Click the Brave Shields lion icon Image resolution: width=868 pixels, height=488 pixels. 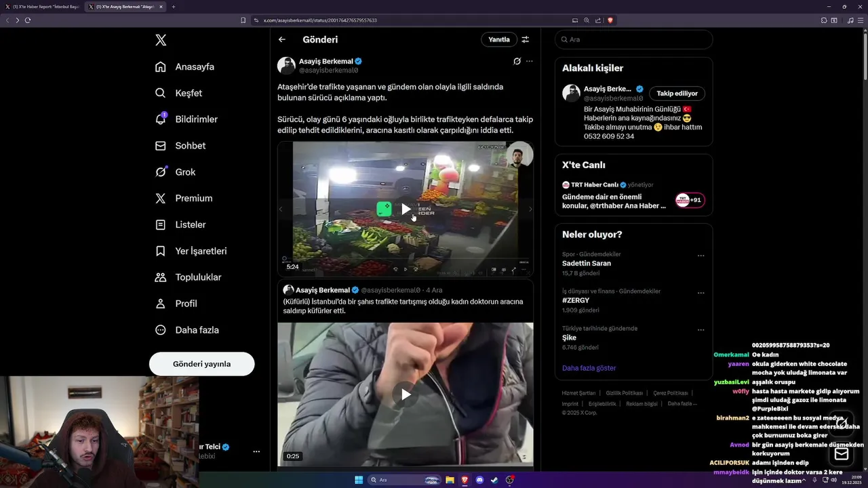pos(610,20)
